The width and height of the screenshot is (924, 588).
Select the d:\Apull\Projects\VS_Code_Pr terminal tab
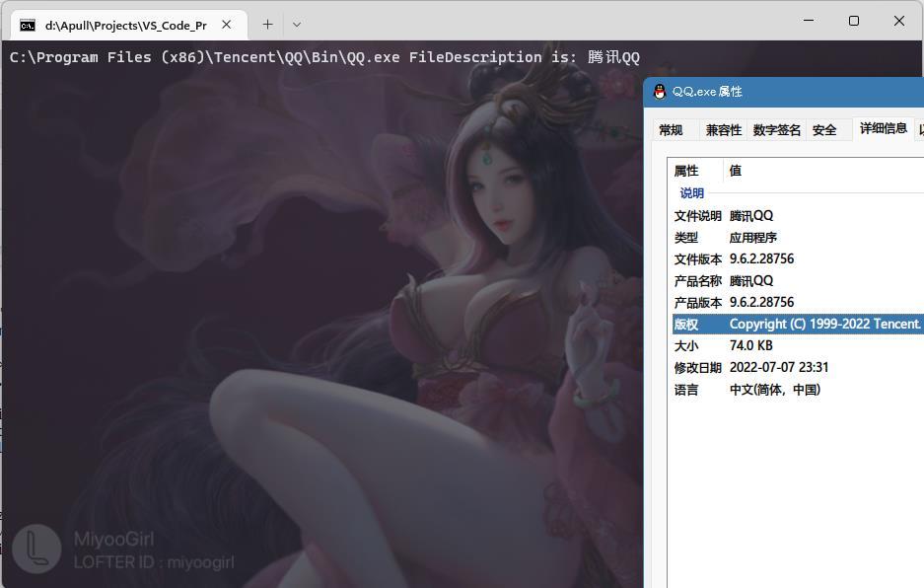pos(128,25)
